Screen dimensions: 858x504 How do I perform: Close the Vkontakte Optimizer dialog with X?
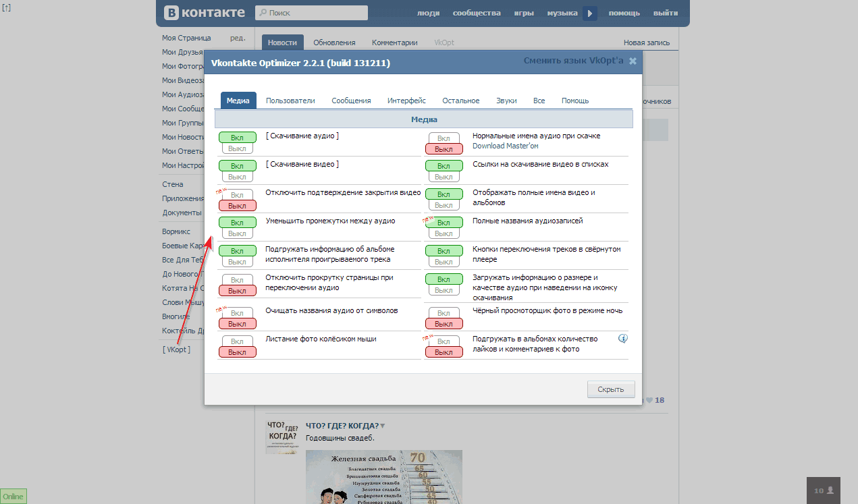click(x=633, y=61)
